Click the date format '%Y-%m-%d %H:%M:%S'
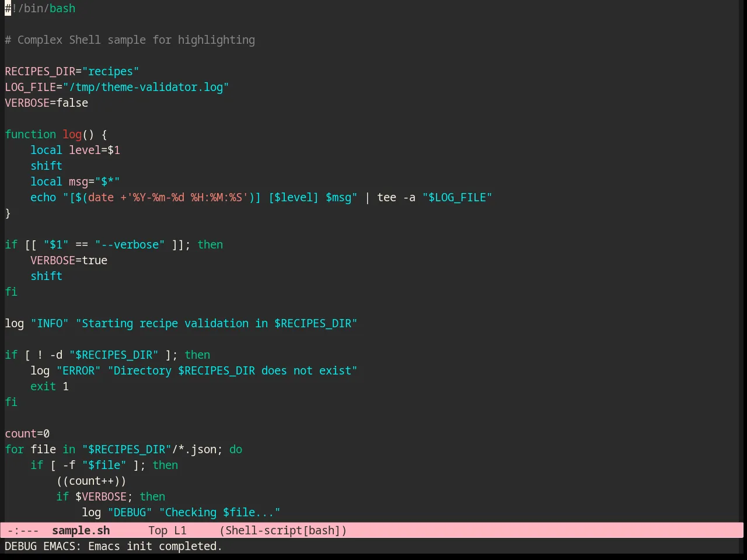Image resolution: width=747 pixels, height=560 pixels. click(x=188, y=197)
